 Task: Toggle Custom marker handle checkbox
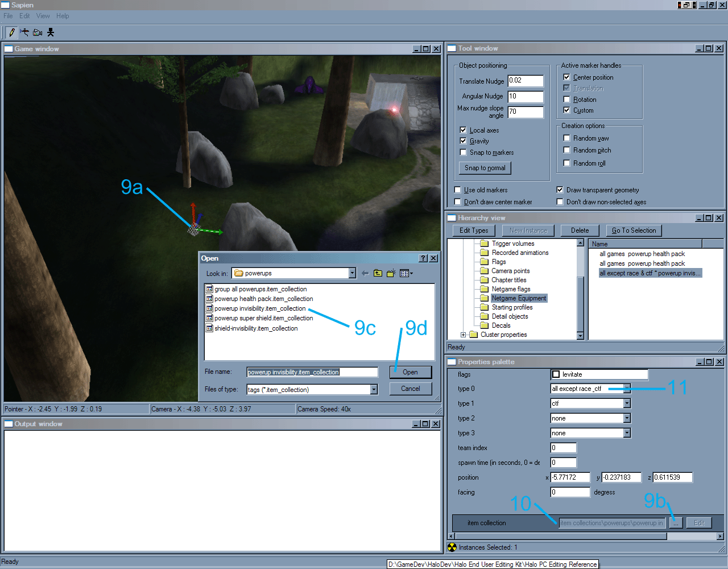(566, 110)
